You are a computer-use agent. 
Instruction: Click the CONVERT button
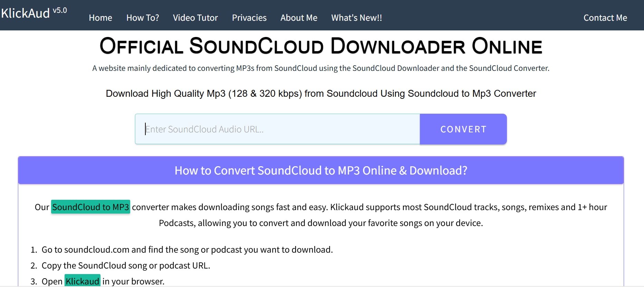(463, 129)
